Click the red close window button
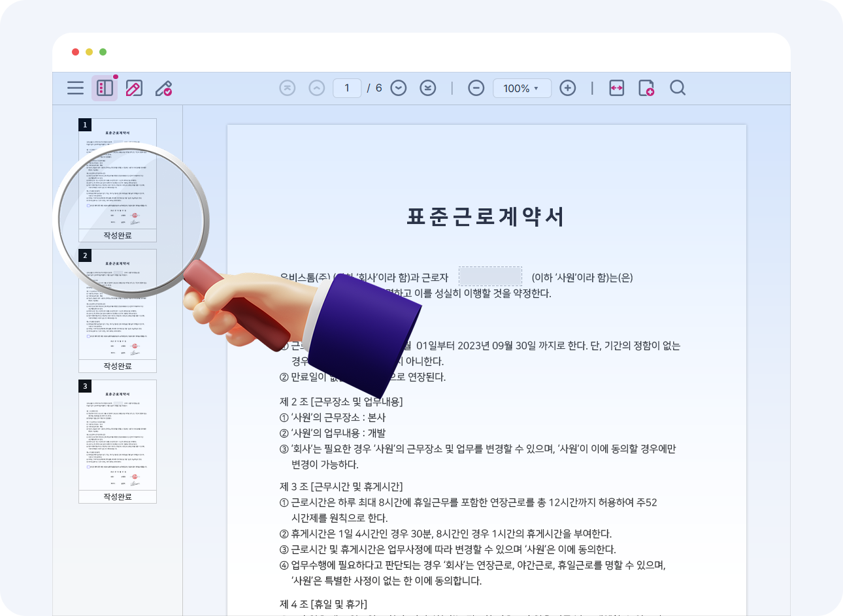The width and height of the screenshot is (843, 616). point(75,52)
